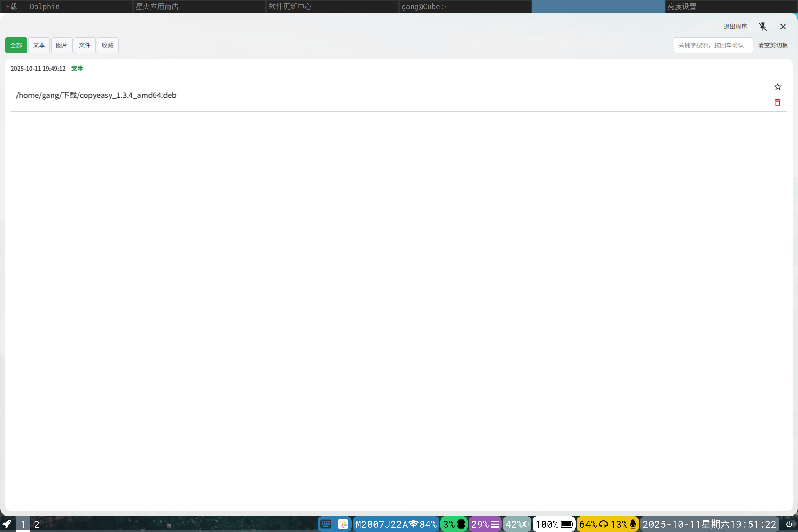The image size is (798, 532).
Task: Click the 13% microphone indicator
Action: (623, 524)
